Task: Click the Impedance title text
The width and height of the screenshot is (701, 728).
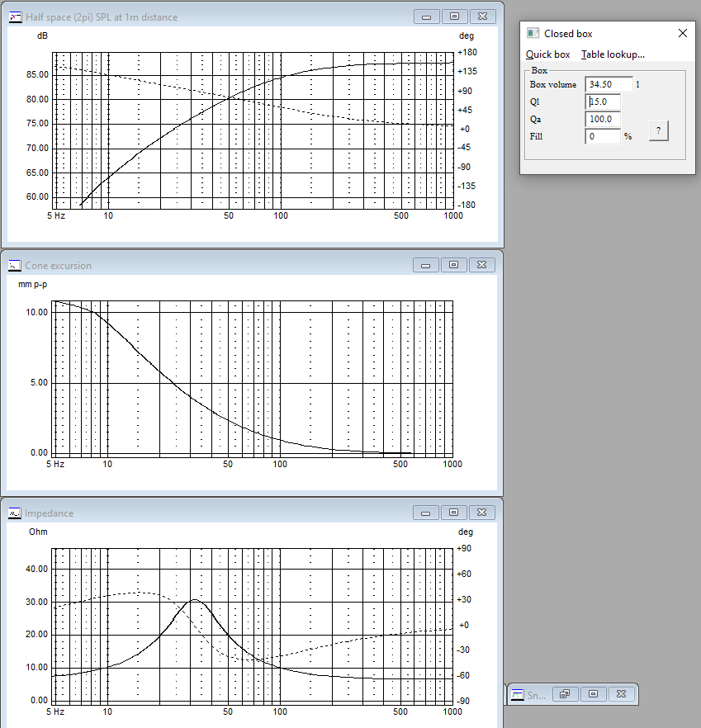Action: click(49, 513)
